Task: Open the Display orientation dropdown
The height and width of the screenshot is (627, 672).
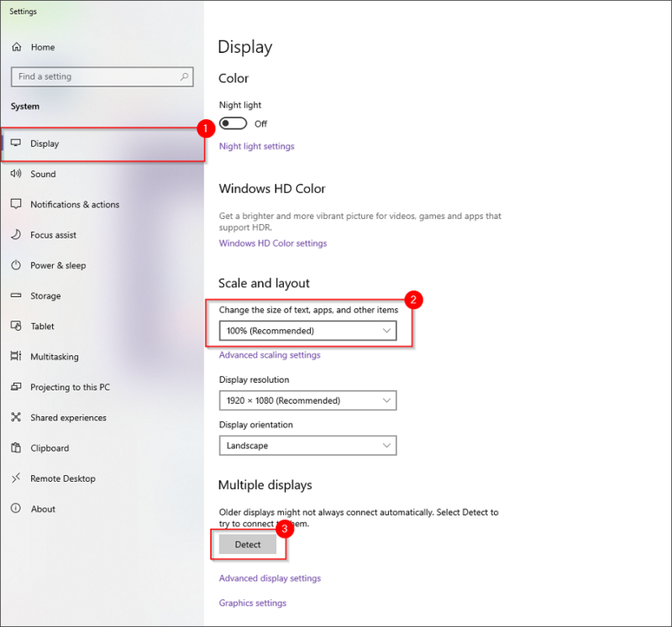Action: (x=307, y=446)
